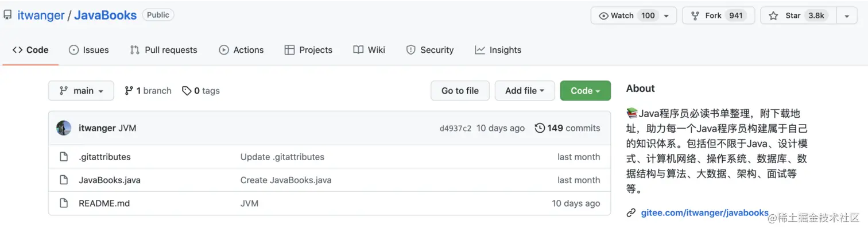Image resolution: width=868 pixels, height=232 pixels.
Task: Open the gitee.com/itwanger/javabooks link
Action: tap(704, 213)
